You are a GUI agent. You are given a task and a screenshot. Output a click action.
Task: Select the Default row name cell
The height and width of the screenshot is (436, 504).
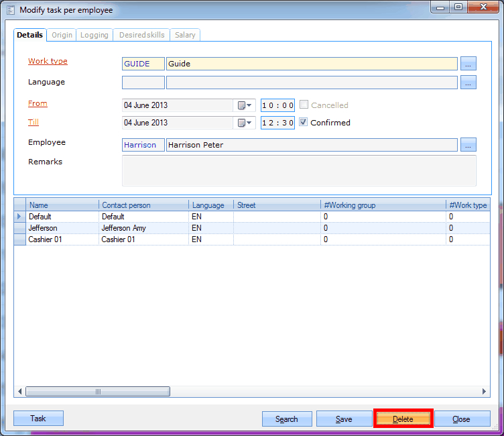[x=62, y=217]
